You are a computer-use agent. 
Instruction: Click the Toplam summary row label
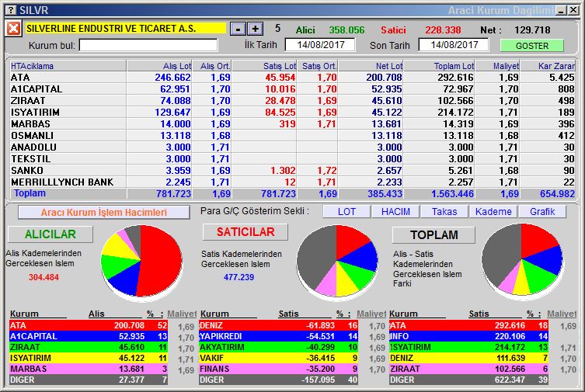coord(30,193)
